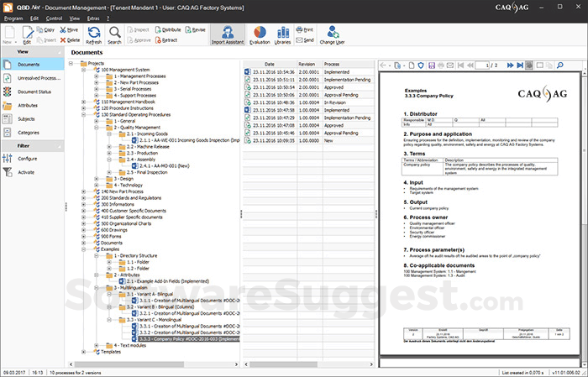
Task: Sort by the Process column header
Action: pyautogui.click(x=349, y=64)
